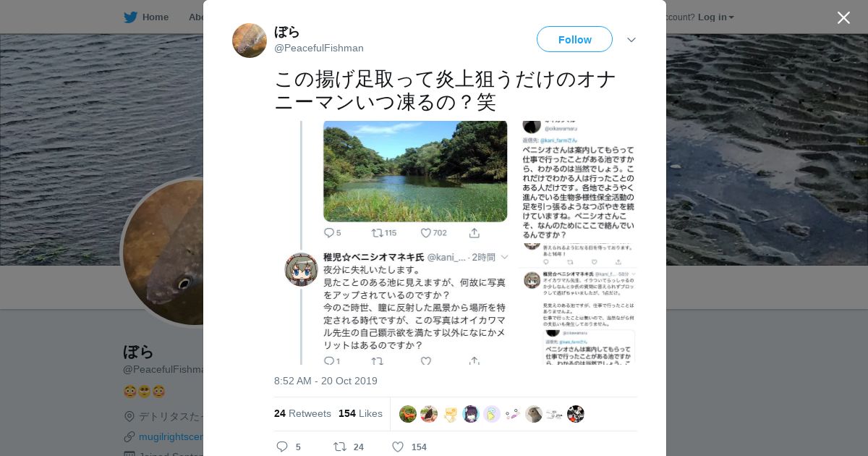Click the fourth liker avatar with purple hair
Screen dimensions: 868x456
pos(471,414)
